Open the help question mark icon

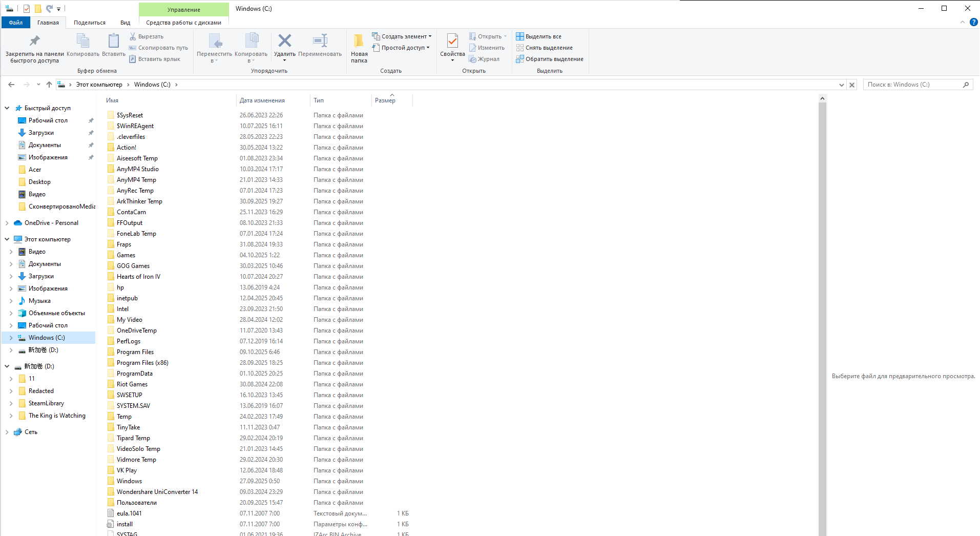click(x=973, y=22)
